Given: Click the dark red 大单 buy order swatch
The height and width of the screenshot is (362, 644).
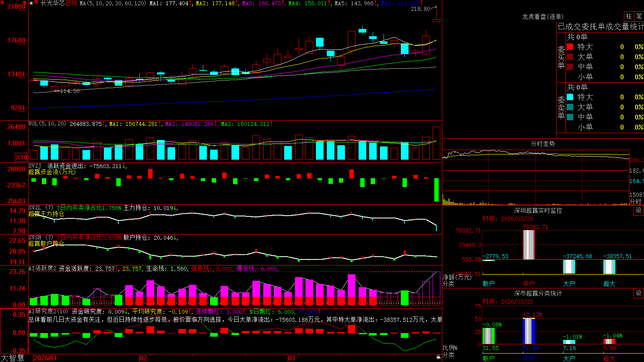Looking at the screenshot, I should coord(570,57).
